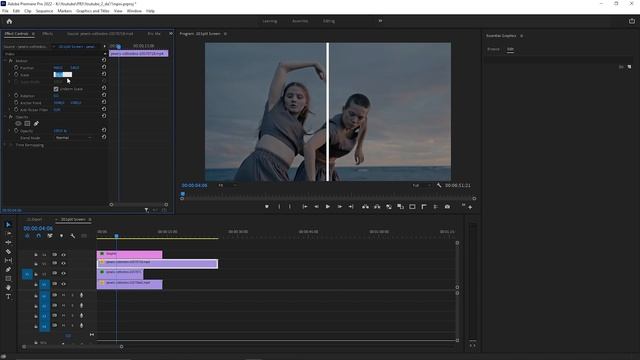This screenshot has width=640, height=360.
Task: Lock video track V3
Action: (x=36, y=264)
